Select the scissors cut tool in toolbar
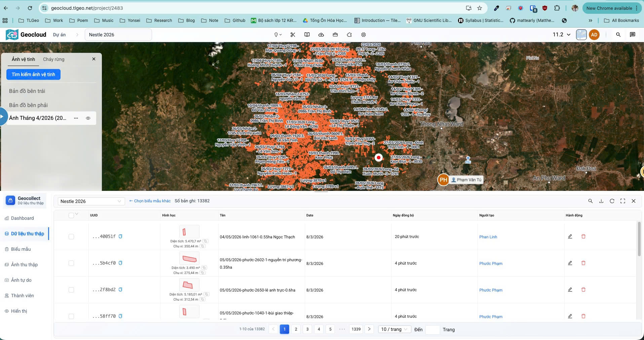Image resolution: width=644 pixels, height=340 pixels. [x=293, y=35]
